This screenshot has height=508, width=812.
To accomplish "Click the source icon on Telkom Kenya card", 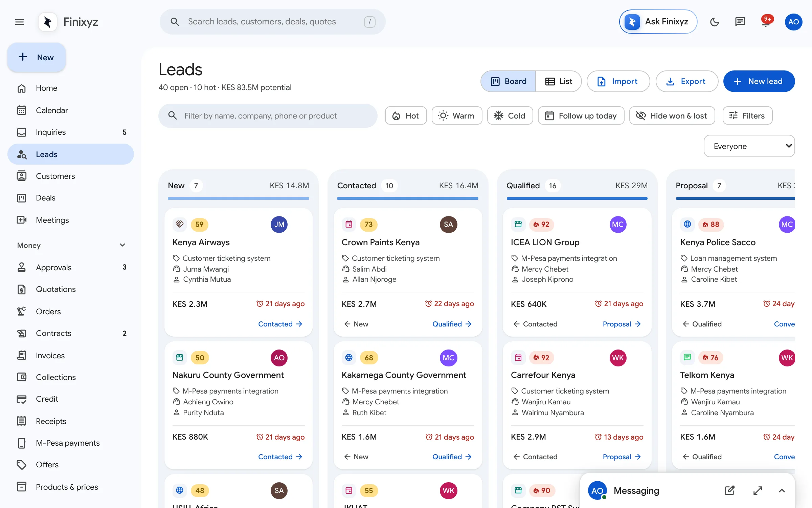I will coord(687,357).
